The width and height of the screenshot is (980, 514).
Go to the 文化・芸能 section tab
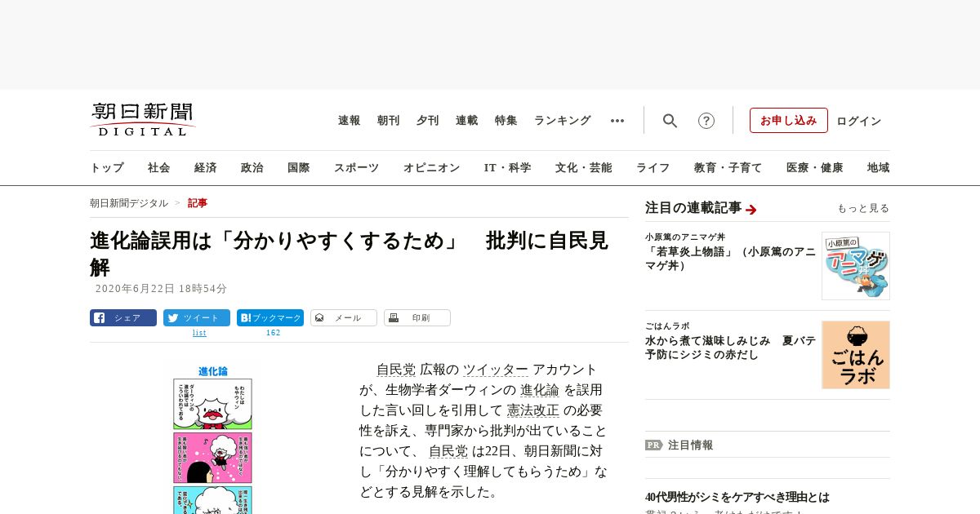(x=584, y=168)
